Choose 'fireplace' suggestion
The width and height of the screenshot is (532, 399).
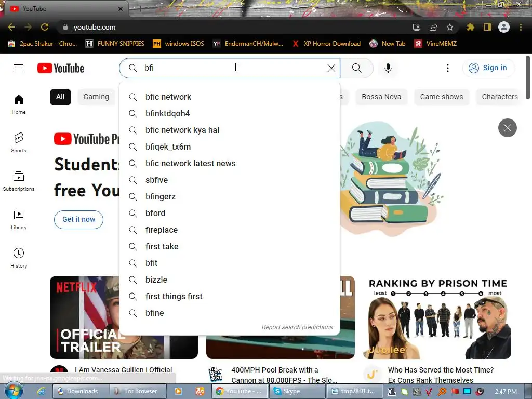point(230,230)
